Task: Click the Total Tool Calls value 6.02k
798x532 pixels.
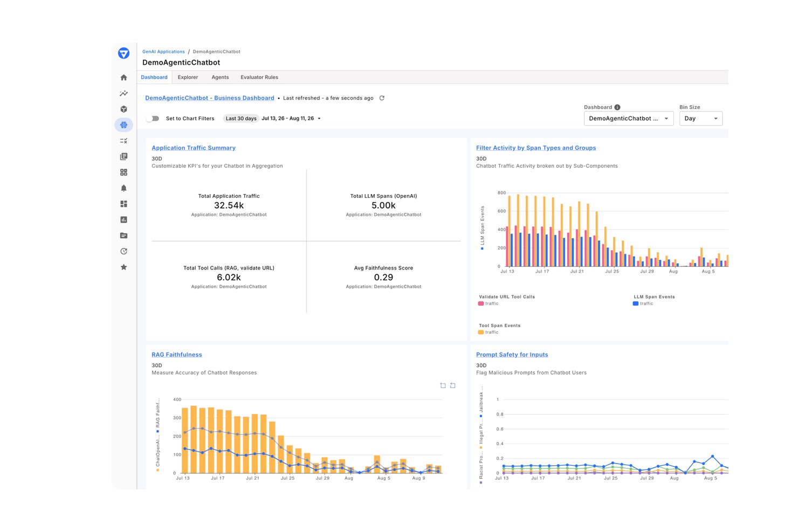Action: [229, 278]
